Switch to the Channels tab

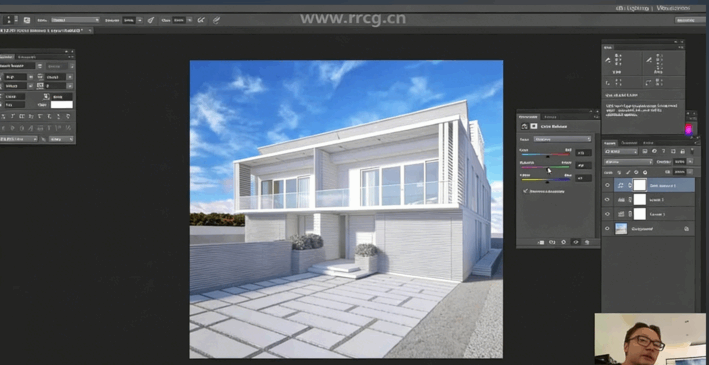click(629, 142)
